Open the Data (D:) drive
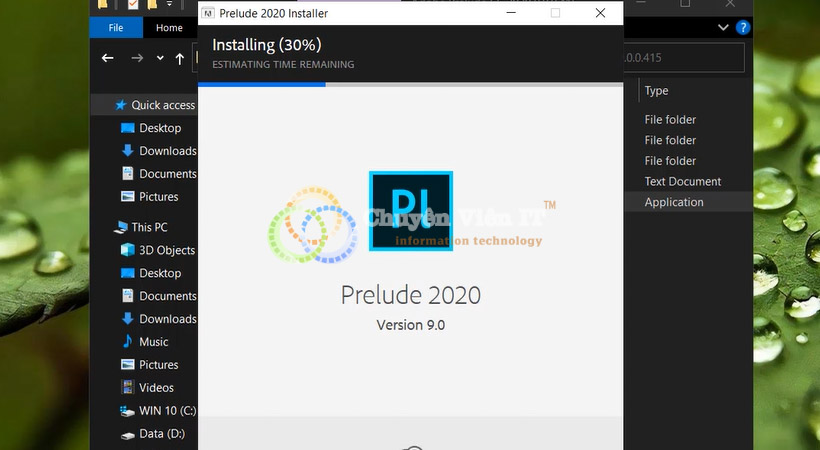The height and width of the screenshot is (450, 820). tap(153, 434)
